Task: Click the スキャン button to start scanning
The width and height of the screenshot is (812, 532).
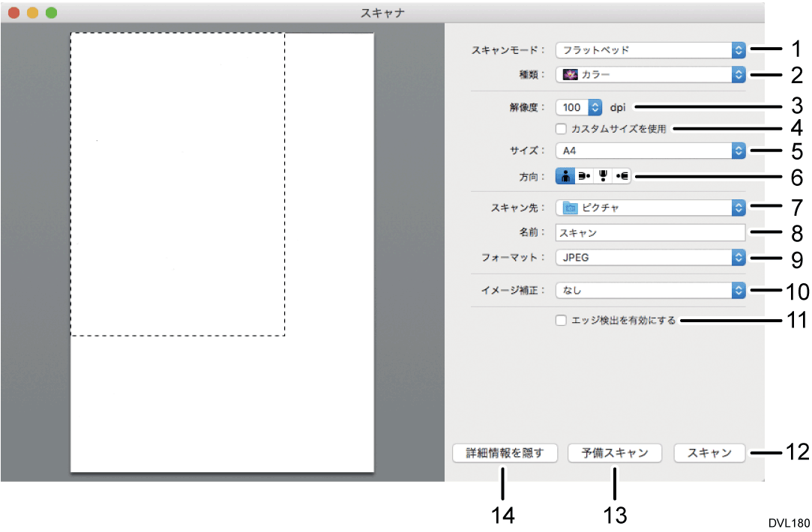Action: [x=709, y=453]
